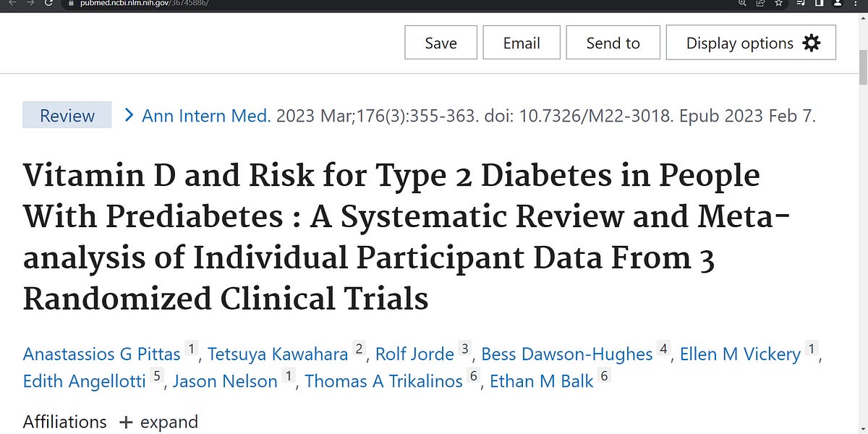Open the Ann Intern Med journal link
Screen dimensions: 868x434
205,115
